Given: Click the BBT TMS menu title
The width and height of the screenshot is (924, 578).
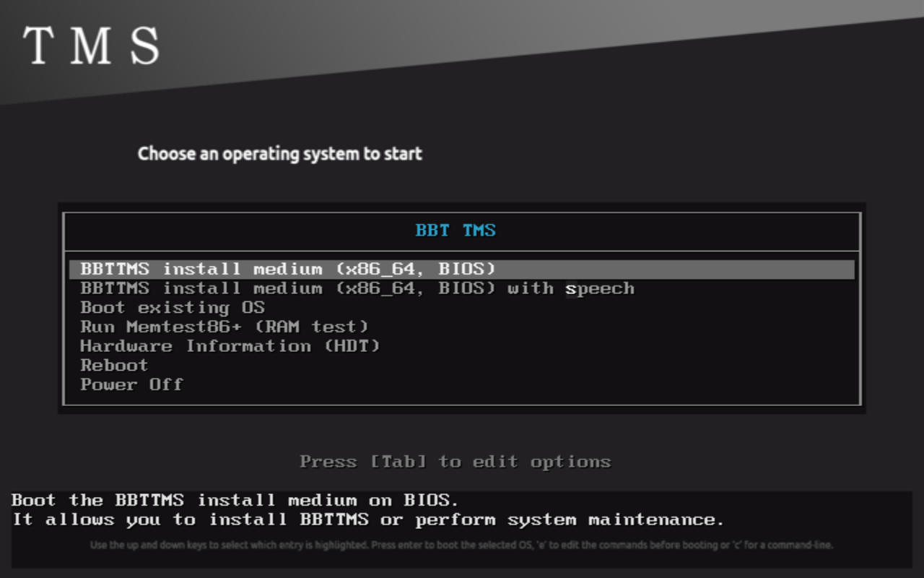Looking at the screenshot, I should (x=456, y=230).
